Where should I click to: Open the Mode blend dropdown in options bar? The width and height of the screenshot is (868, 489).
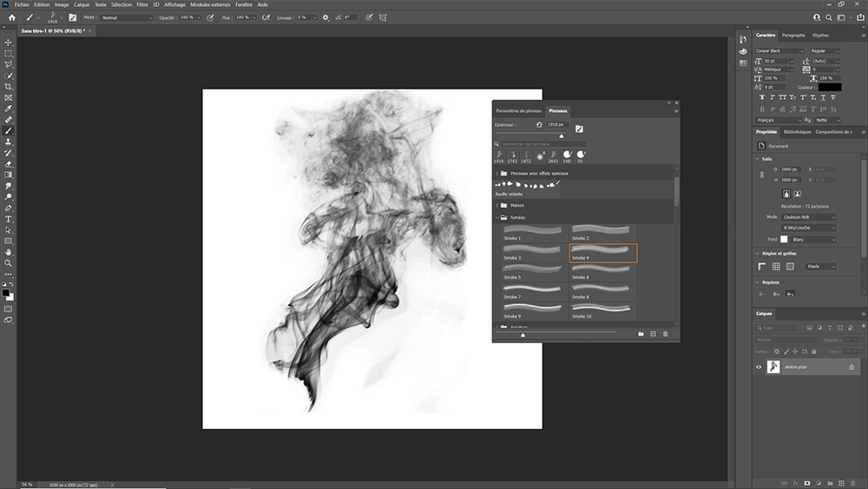coord(127,17)
